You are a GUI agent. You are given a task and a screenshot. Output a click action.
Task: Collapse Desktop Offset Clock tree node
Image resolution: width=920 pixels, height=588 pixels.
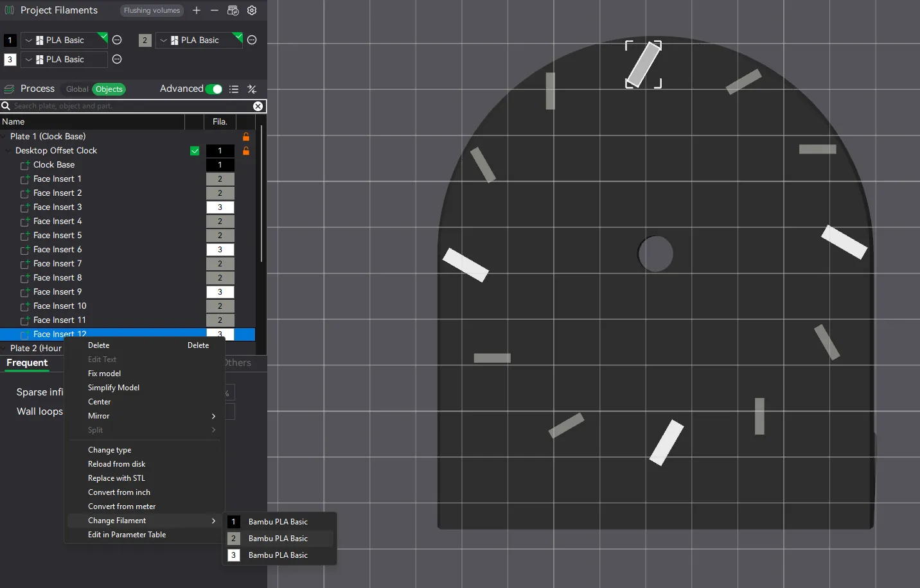[x=8, y=151]
